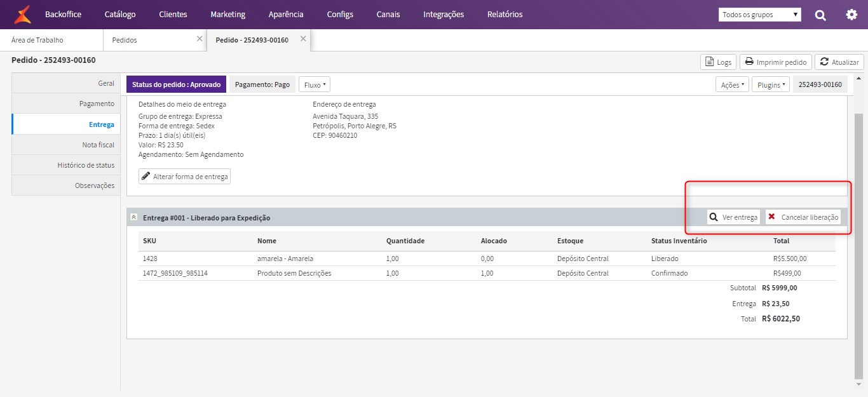Click the scrollbar down arrow
This screenshot has width=868, height=397.
(x=859, y=384)
